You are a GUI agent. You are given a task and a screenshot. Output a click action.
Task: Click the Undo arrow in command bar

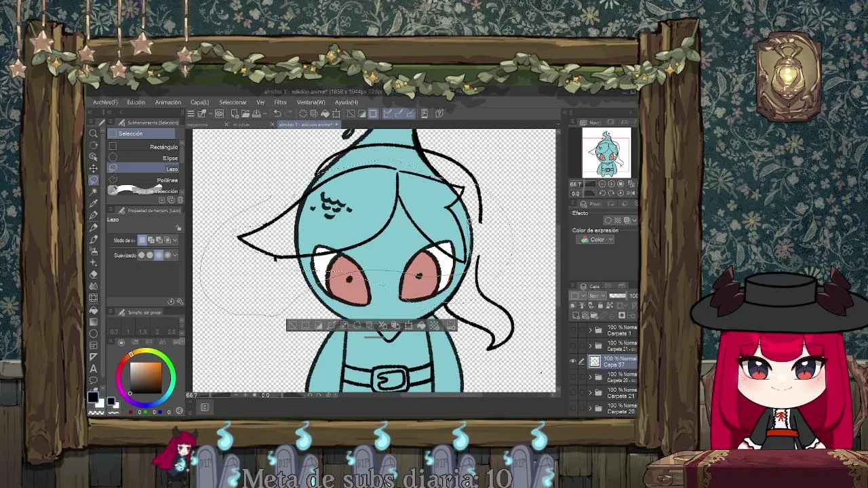pyautogui.click(x=277, y=113)
